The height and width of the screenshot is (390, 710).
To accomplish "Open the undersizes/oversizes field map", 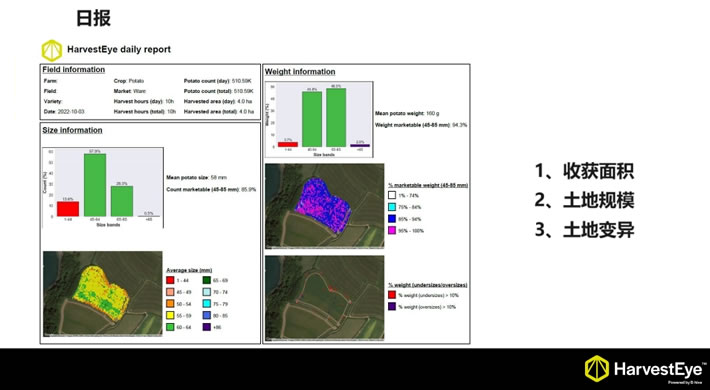I will point(325,298).
